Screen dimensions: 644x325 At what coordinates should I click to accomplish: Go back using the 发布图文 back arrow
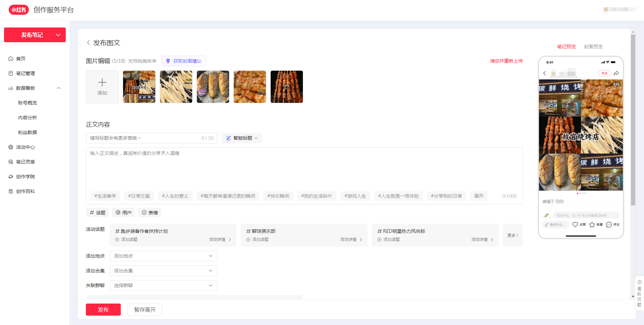click(88, 43)
